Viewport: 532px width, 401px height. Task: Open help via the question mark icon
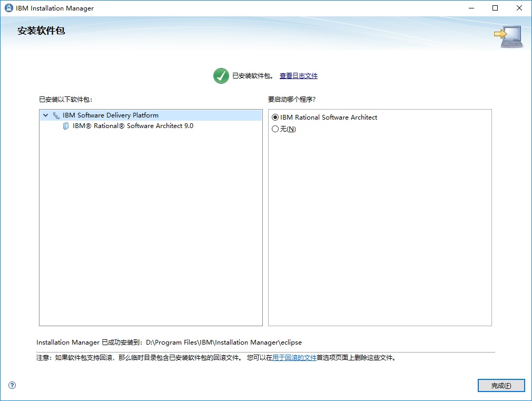click(11, 385)
